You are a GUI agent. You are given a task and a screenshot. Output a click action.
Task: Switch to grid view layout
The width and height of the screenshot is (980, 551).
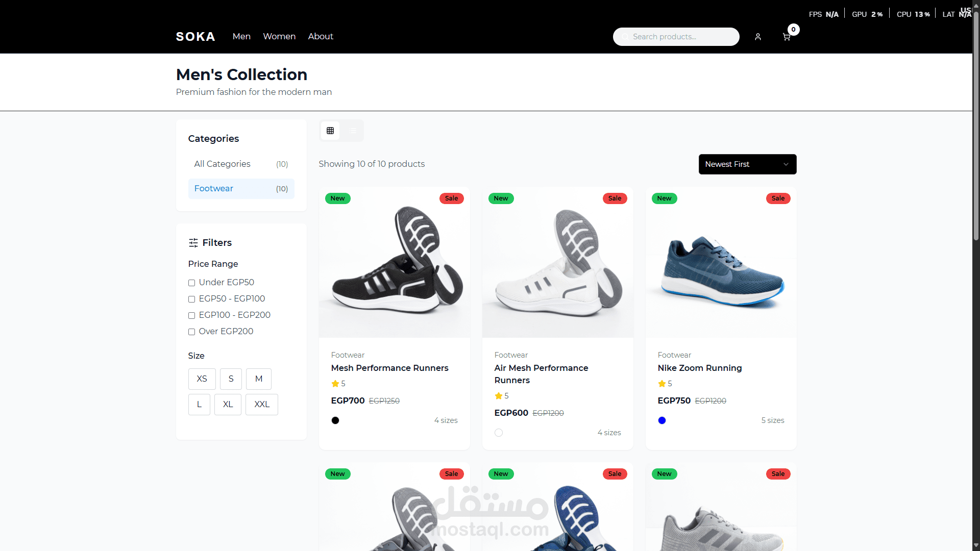330,131
